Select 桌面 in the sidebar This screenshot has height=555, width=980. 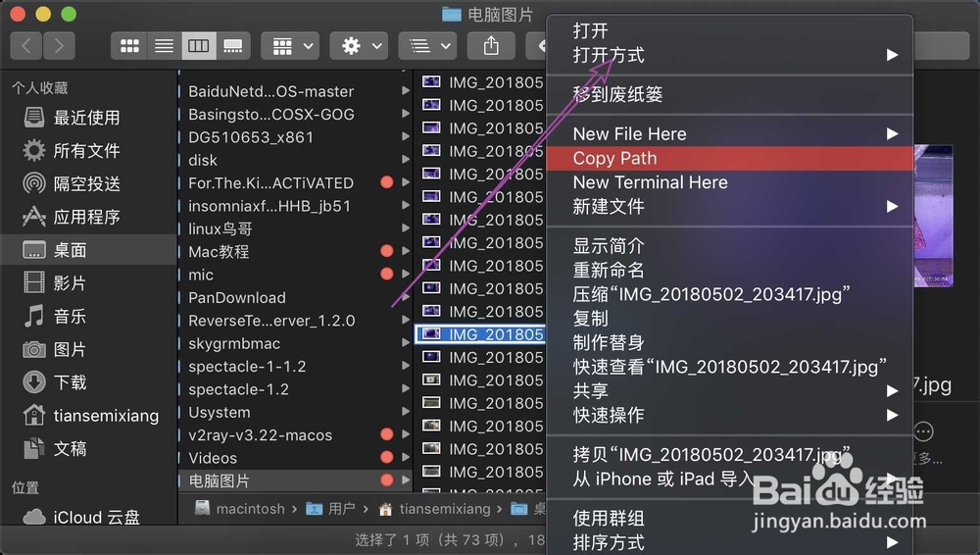click(x=89, y=250)
